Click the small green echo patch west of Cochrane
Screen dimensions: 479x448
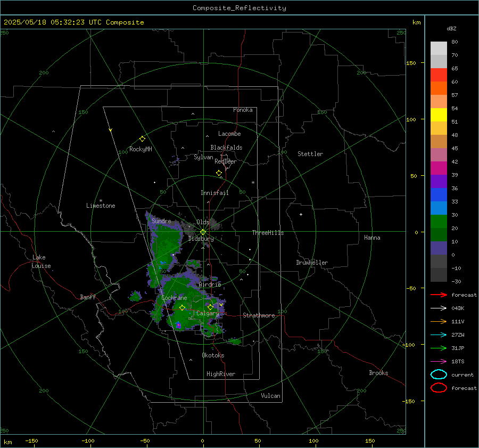point(135,296)
